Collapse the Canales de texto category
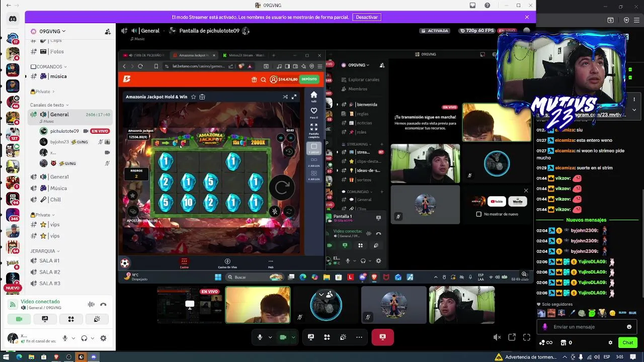Viewport: 644px width, 362px height. tap(49, 105)
